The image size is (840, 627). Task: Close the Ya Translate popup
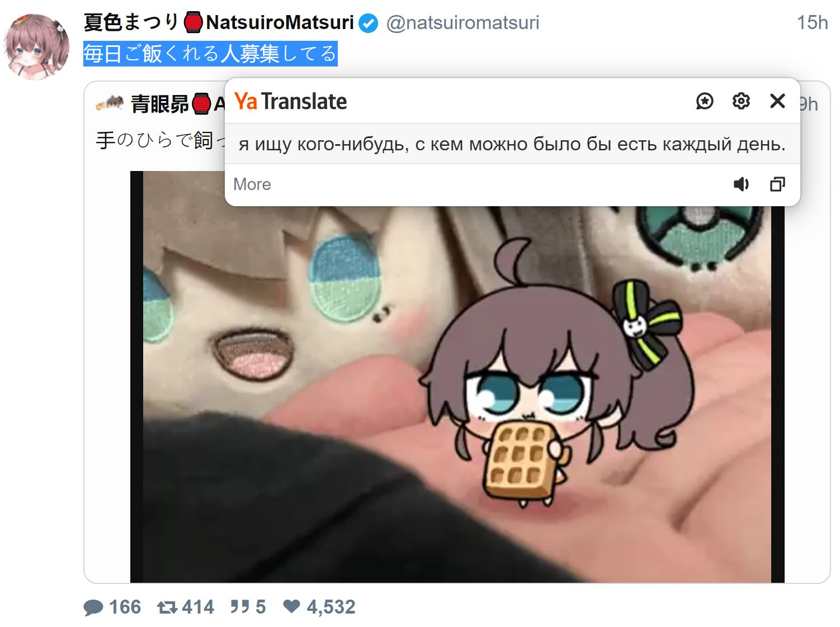coord(777,101)
